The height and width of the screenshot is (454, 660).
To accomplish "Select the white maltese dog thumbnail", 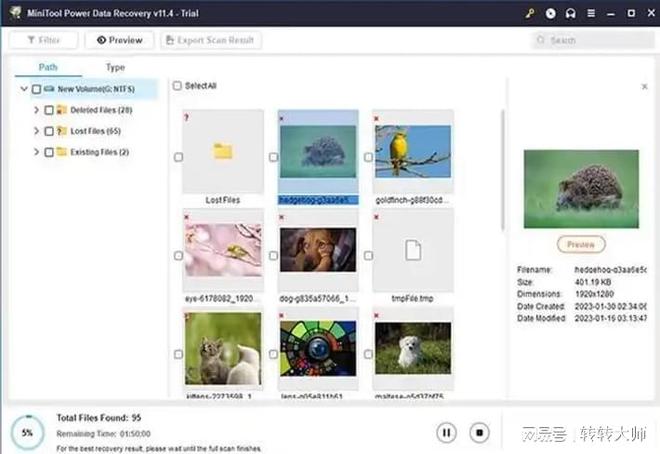I will [x=413, y=348].
